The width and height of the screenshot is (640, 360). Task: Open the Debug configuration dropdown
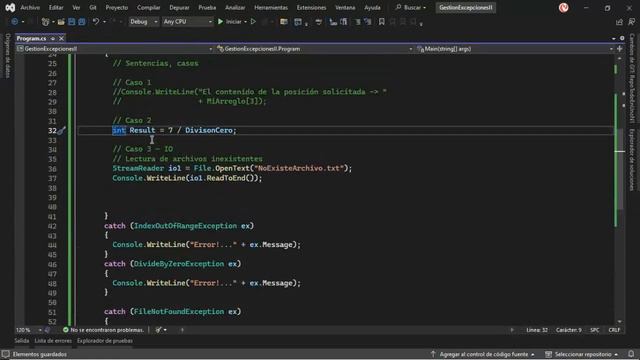point(143,22)
